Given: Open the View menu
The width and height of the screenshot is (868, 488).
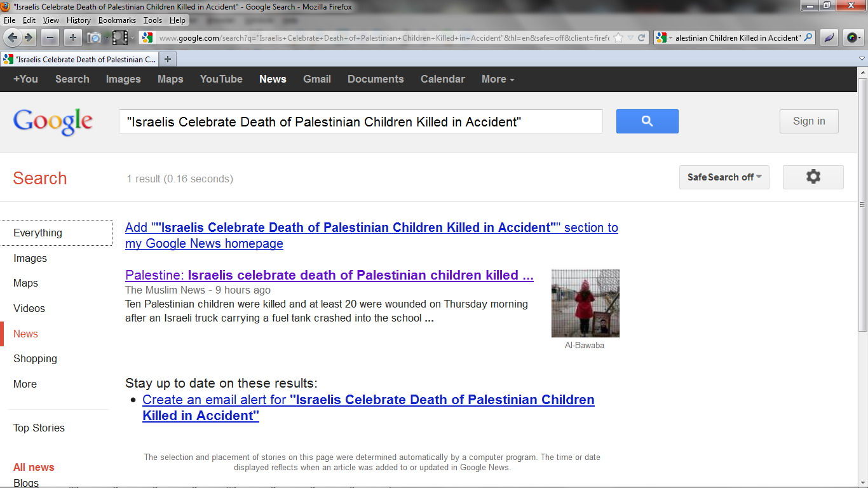Looking at the screenshot, I should [x=51, y=20].
